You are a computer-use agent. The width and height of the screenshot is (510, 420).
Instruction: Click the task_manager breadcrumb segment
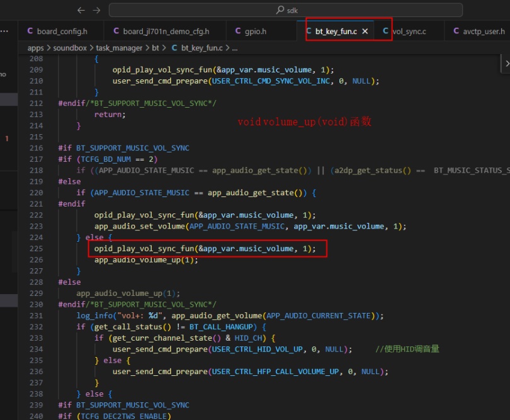pos(119,48)
